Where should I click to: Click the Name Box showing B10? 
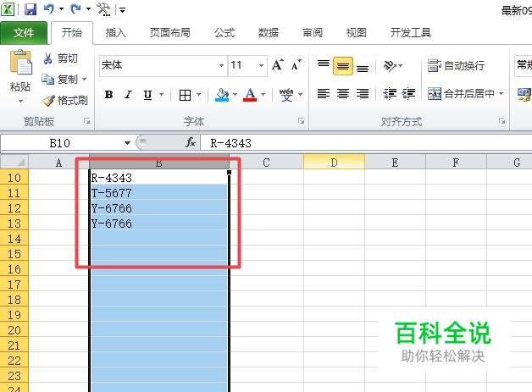point(61,143)
